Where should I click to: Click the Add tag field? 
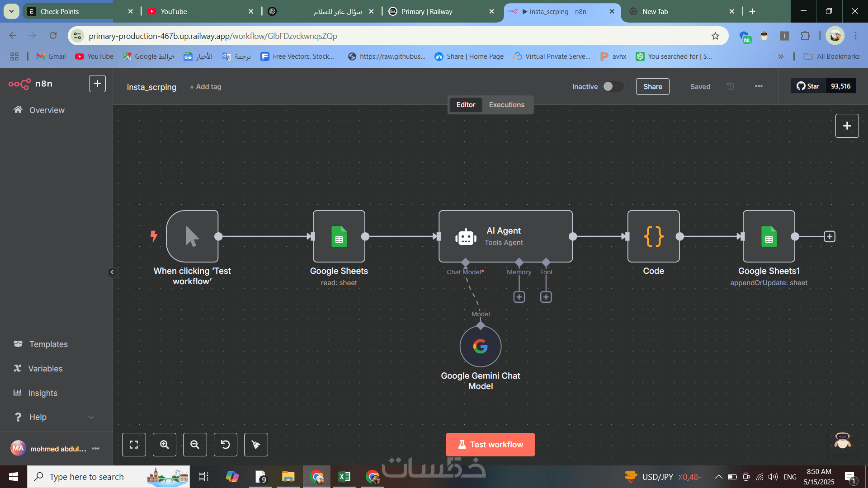[x=206, y=87]
